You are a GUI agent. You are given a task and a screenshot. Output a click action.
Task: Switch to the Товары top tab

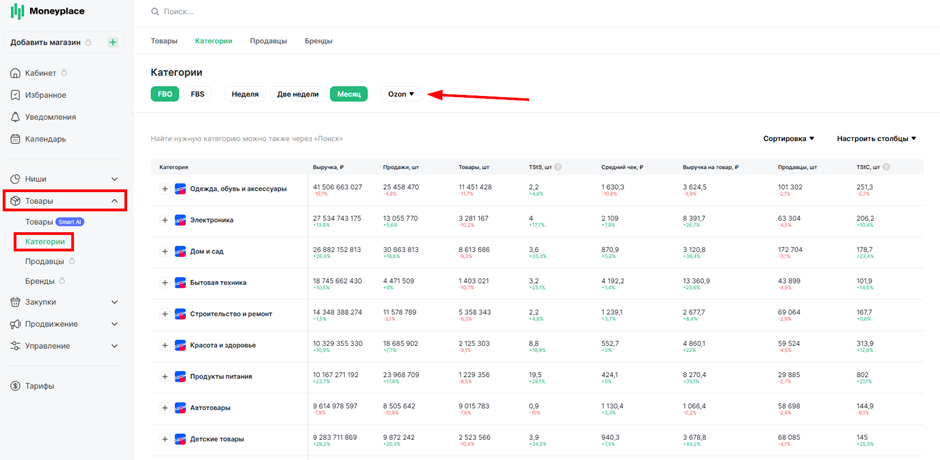[164, 41]
